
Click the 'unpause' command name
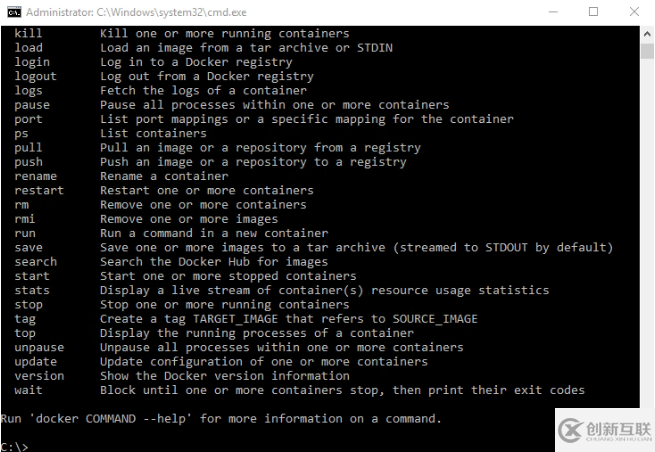[39, 348]
